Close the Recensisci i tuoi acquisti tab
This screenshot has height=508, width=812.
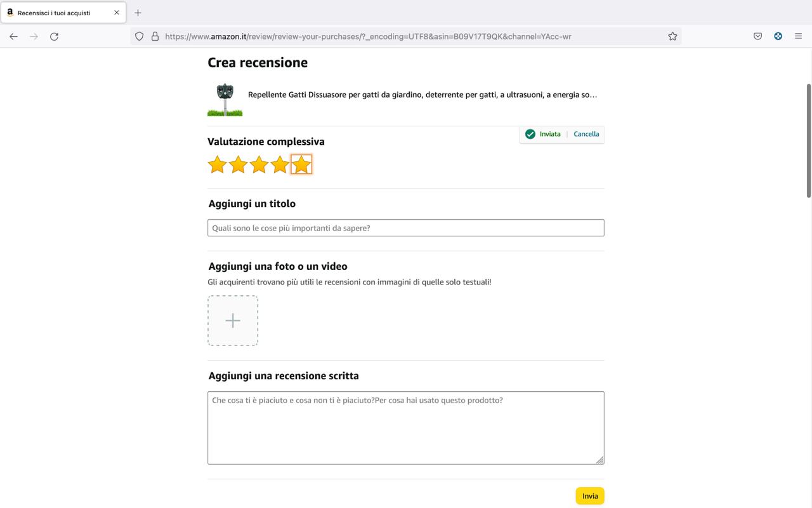point(117,13)
